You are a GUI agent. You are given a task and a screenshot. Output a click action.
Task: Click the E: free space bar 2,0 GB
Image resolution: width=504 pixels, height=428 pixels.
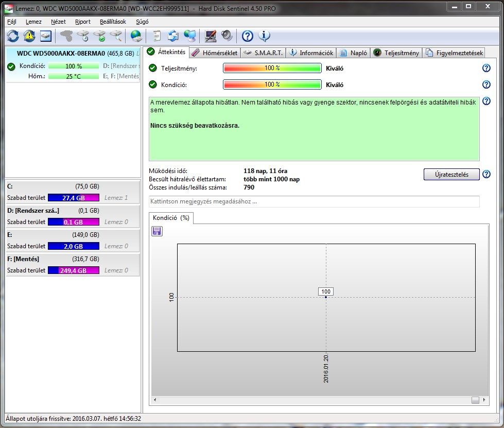74,246
